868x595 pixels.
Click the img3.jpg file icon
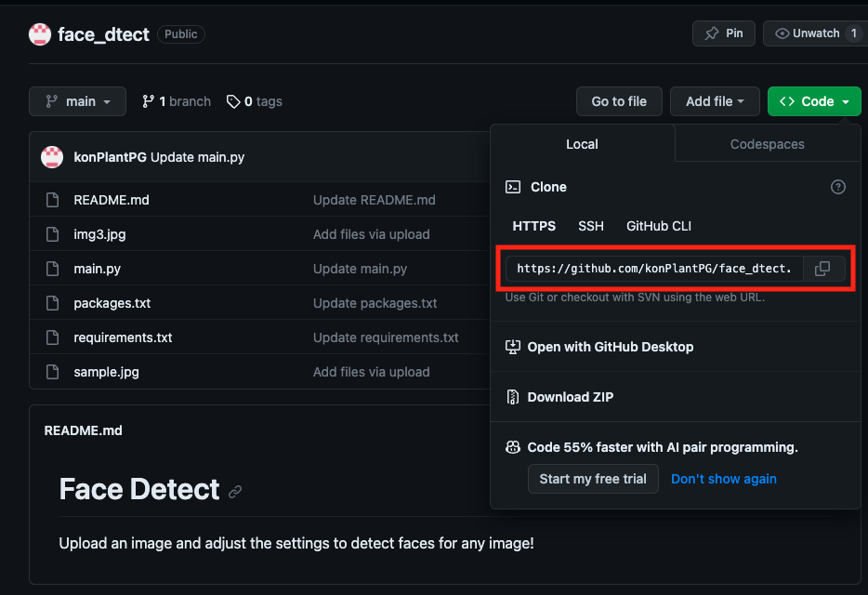(x=53, y=234)
